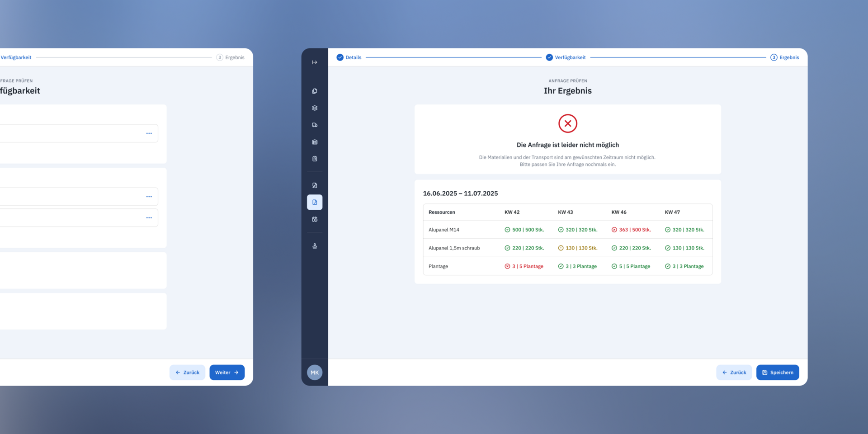Image resolution: width=868 pixels, height=434 pixels.
Task: Click Die Anfrage ist leider nicht möglich
Action: coord(568,145)
